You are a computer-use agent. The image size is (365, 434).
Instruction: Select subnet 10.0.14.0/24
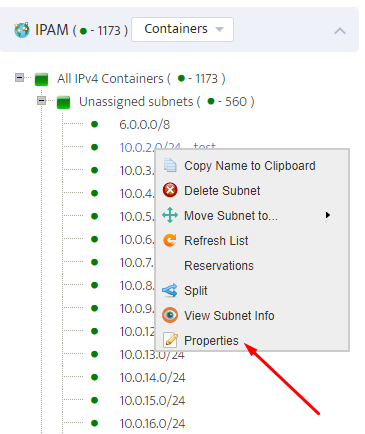click(x=152, y=377)
